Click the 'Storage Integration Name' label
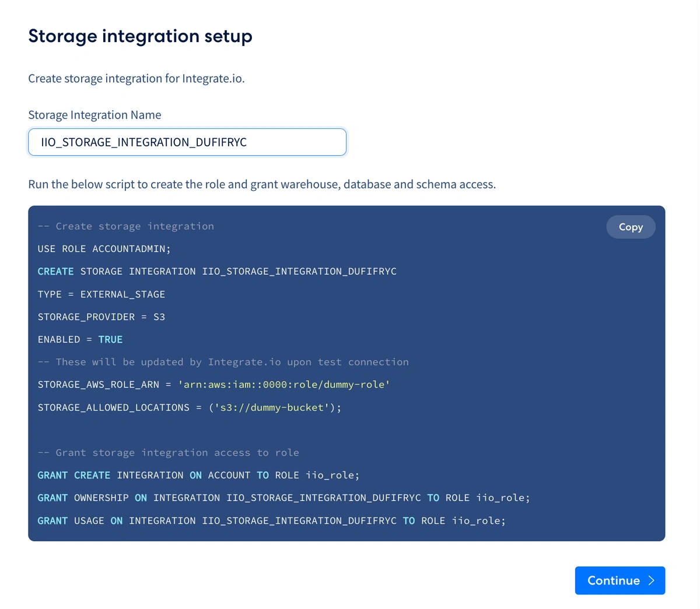Image resolution: width=700 pixels, height=609 pixels. [94, 115]
